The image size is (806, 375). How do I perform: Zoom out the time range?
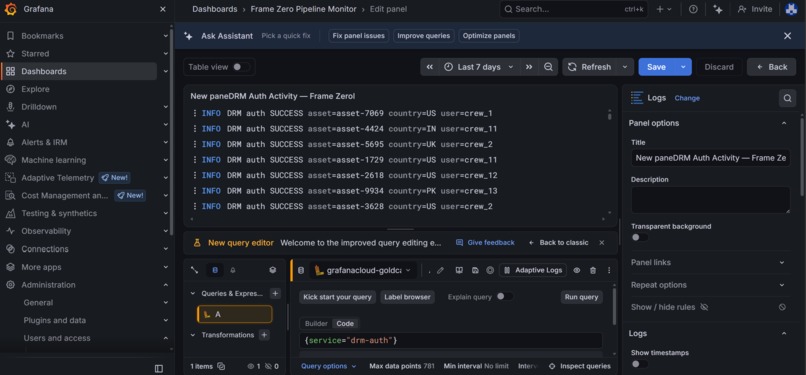click(548, 67)
